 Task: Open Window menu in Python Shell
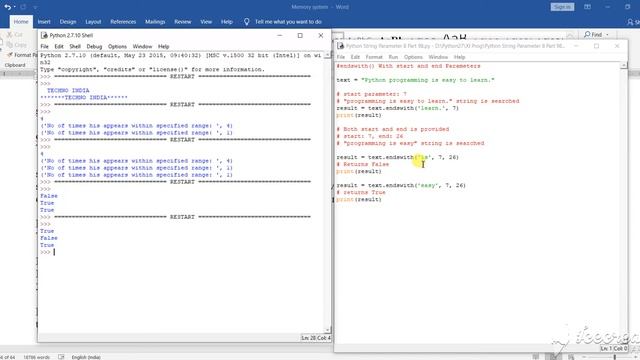pos(142,47)
